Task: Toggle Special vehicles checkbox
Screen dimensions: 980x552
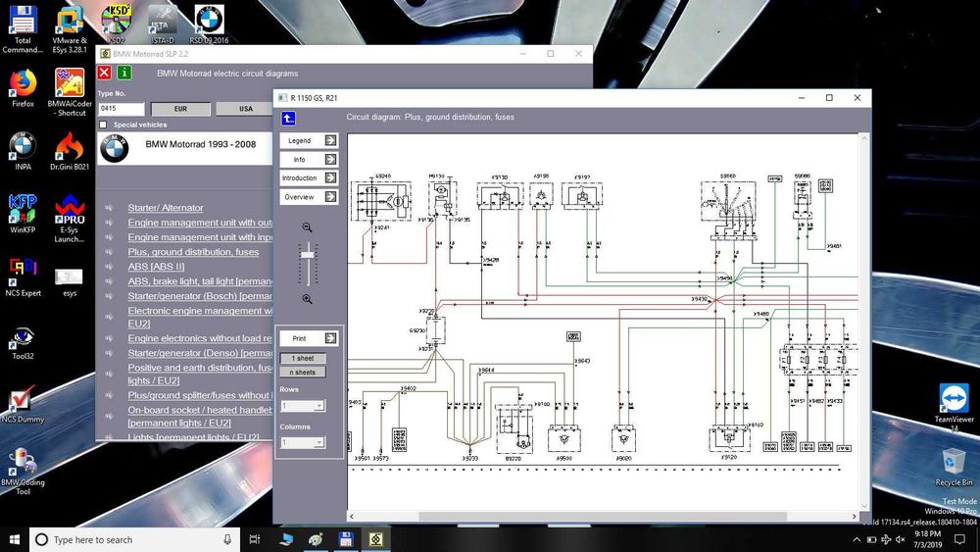Action: click(x=103, y=125)
